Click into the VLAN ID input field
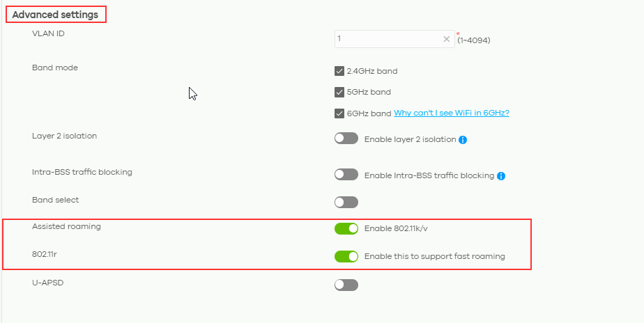 coord(387,40)
